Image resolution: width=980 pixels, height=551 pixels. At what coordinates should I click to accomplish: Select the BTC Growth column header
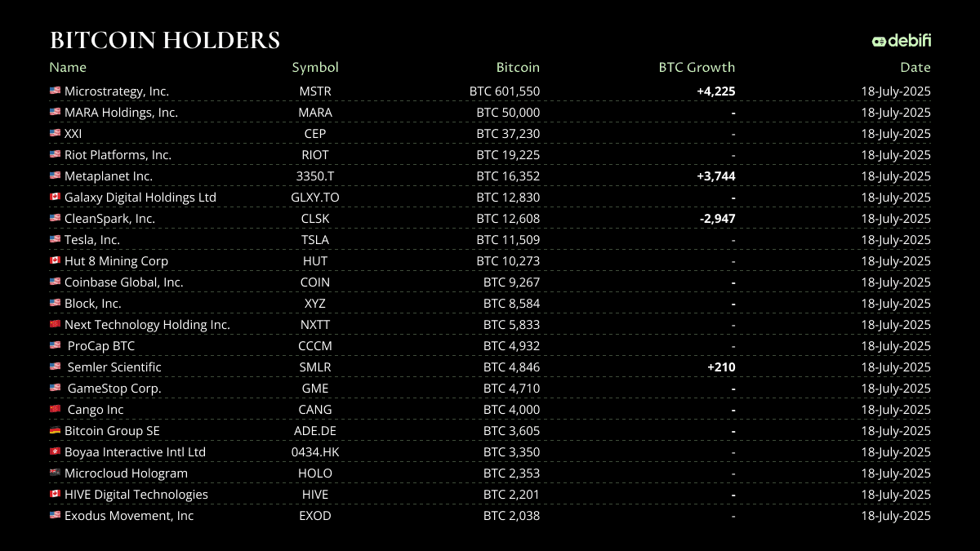697,68
